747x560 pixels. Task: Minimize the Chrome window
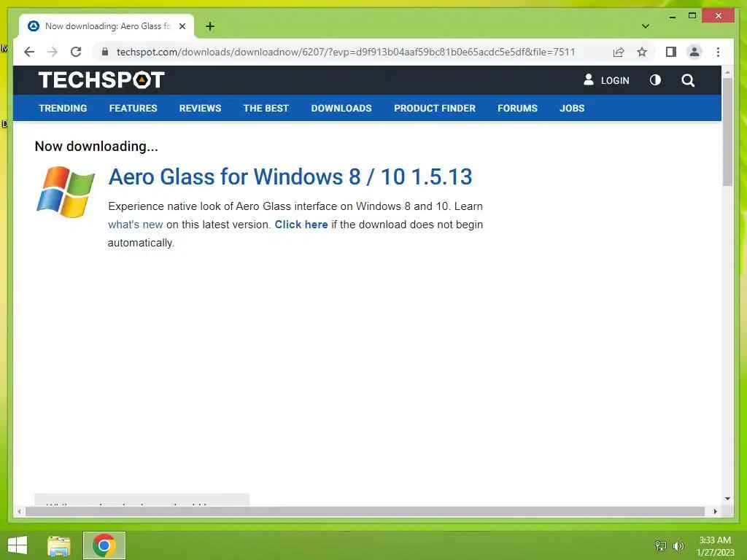click(672, 16)
